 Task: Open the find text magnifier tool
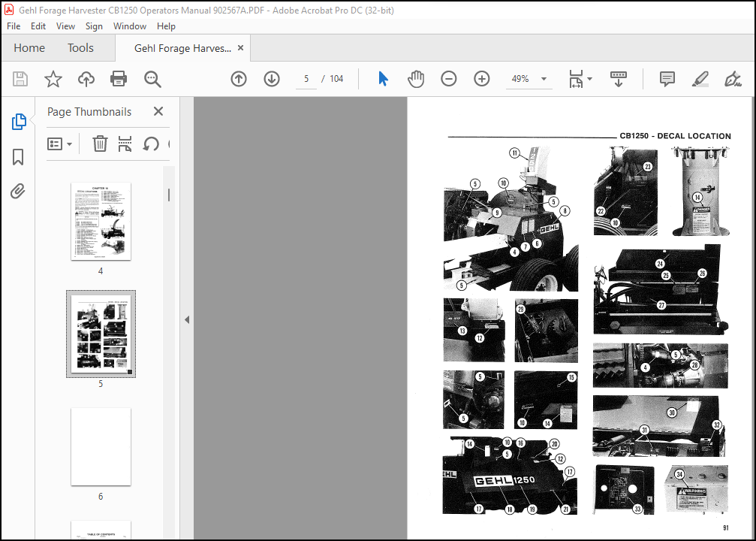152,79
